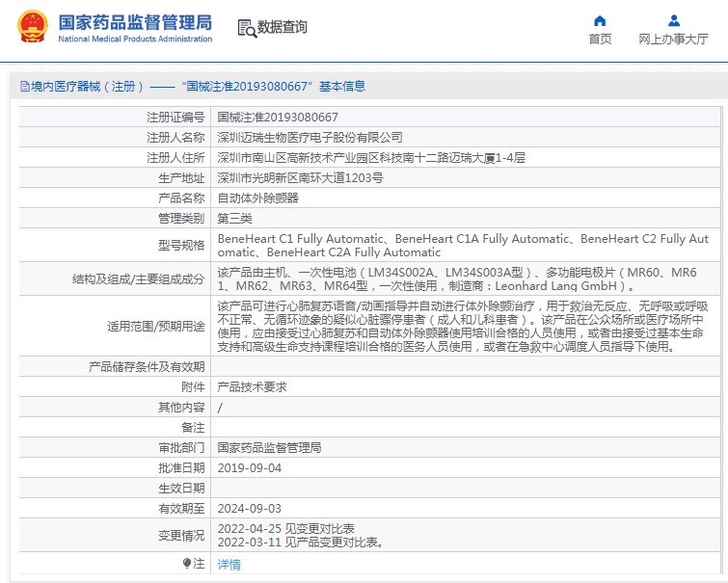The image size is (728, 583).
Task: Click change record 2022-04-25 见变更对比表
Action: [x=286, y=529]
